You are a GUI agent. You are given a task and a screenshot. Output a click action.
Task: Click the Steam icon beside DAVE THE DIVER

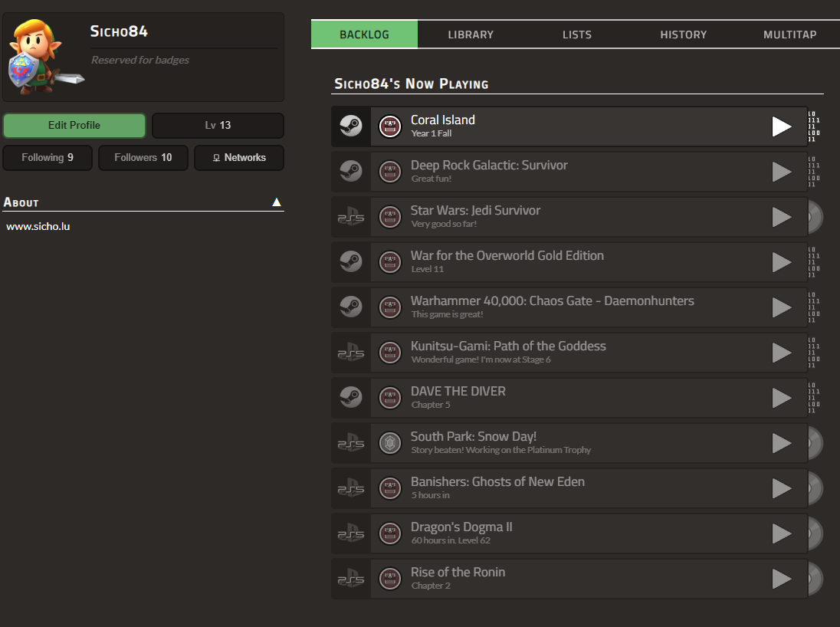(351, 398)
